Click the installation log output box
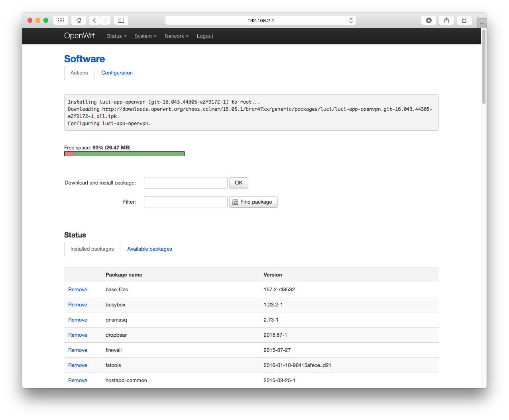 click(x=252, y=113)
